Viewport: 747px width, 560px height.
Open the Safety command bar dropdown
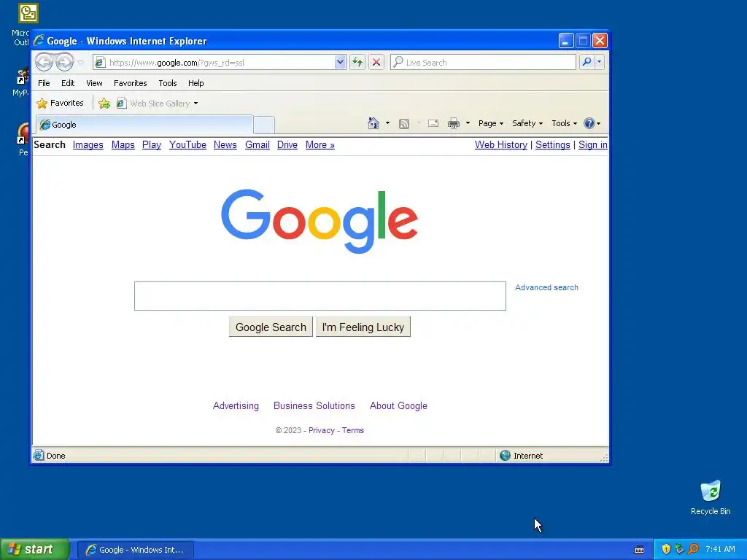pos(527,123)
